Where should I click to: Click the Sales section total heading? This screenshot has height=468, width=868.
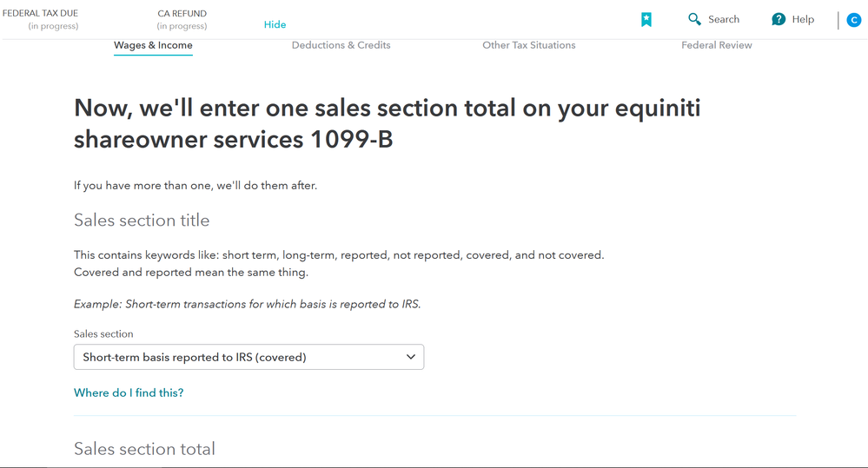(144, 449)
